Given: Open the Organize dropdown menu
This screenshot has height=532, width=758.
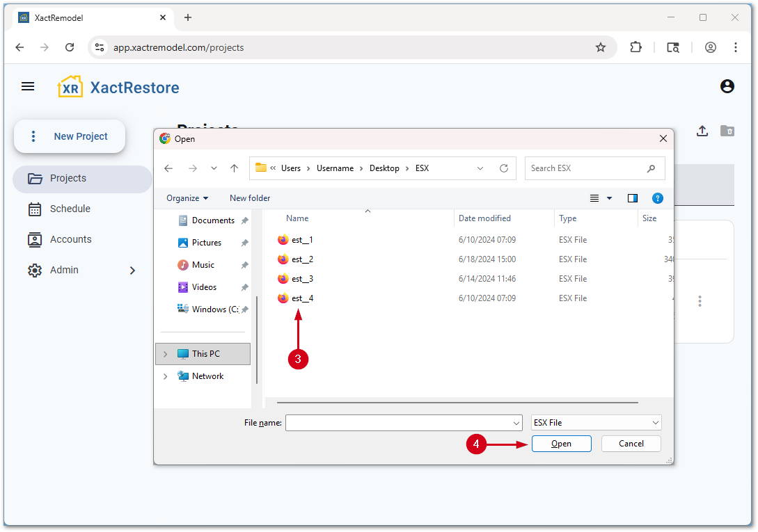Looking at the screenshot, I should pyautogui.click(x=187, y=198).
